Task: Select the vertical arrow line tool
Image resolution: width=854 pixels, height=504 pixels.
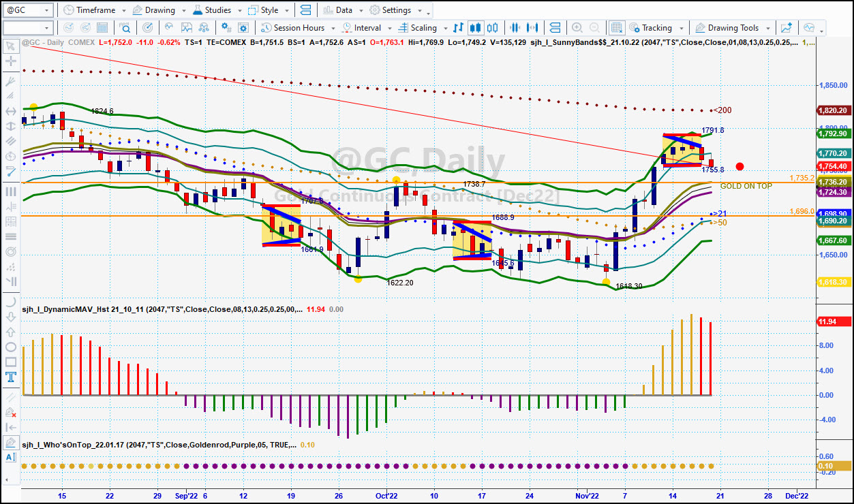Action: coord(11,126)
